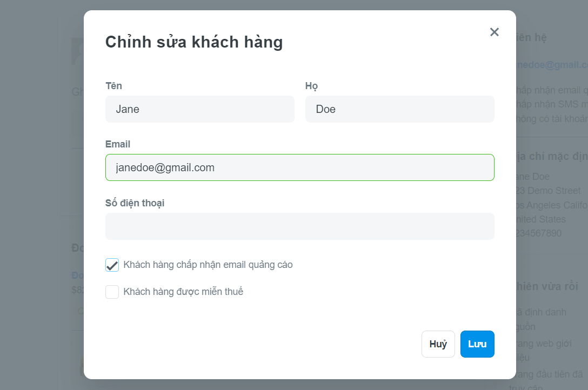The width and height of the screenshot is (588, 390).
Task: Click the email link in background page
Action: point(552,65)
